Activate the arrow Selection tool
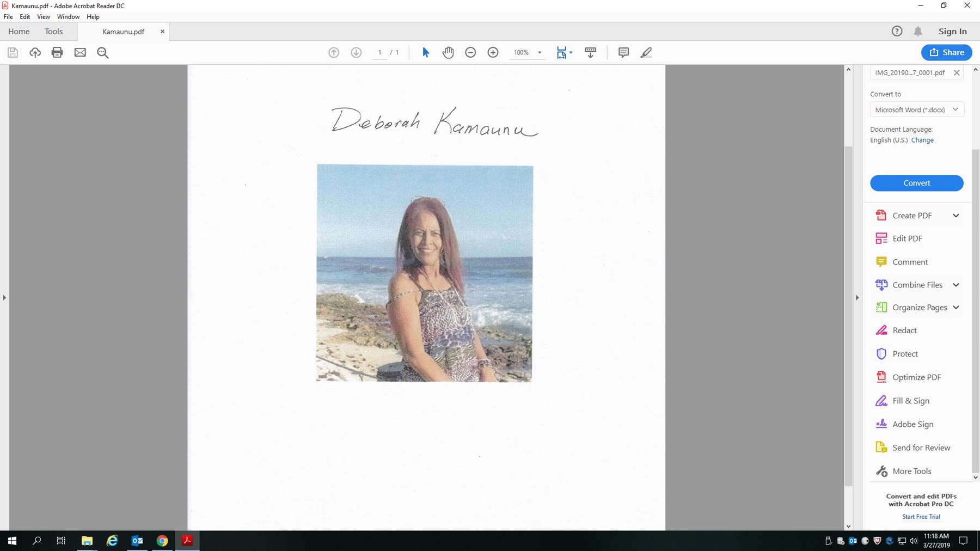The width and height of the screenshot is (980, 551). [x=426, y=52]
